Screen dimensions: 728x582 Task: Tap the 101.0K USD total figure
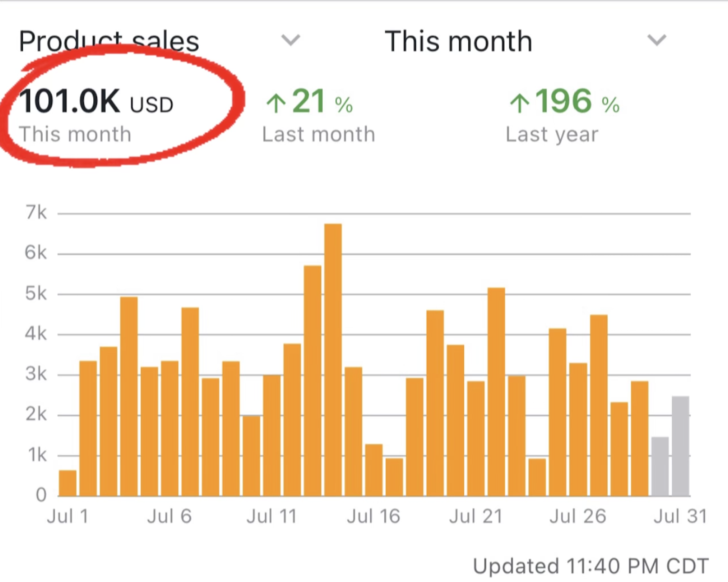pyautogui.click(x=96, y=102)
